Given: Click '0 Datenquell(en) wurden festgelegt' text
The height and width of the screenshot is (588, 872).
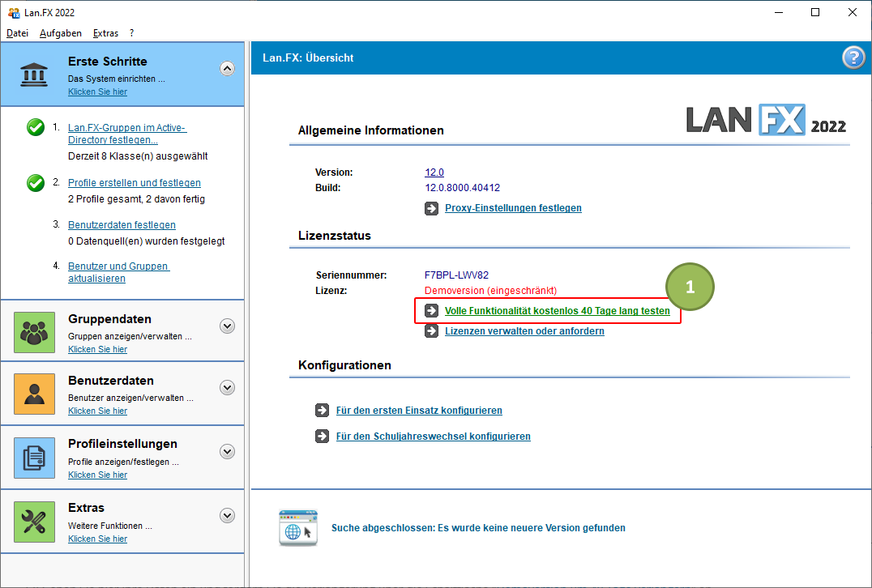Looking at the screenshot, I should [x=146, y=241].
